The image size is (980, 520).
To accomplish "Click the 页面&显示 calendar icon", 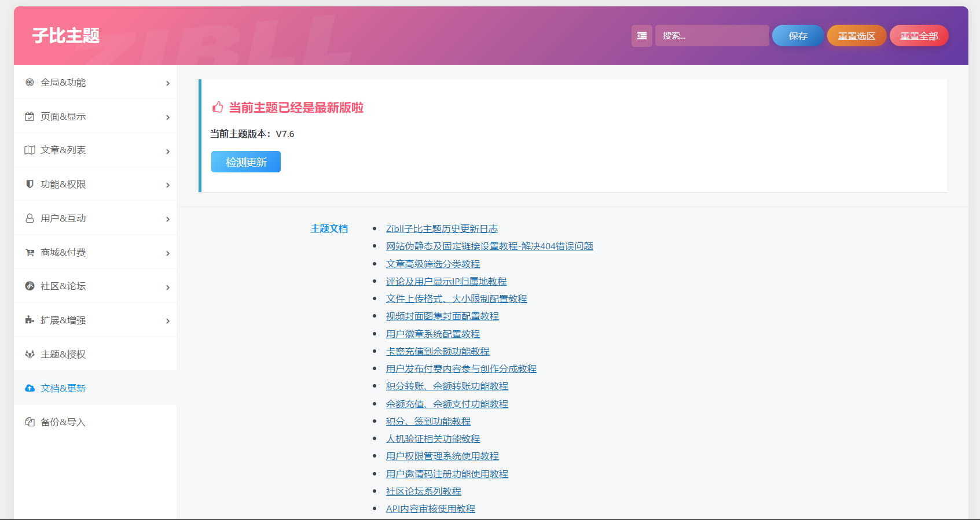I will pyautogui.click(x=30, y=116).
